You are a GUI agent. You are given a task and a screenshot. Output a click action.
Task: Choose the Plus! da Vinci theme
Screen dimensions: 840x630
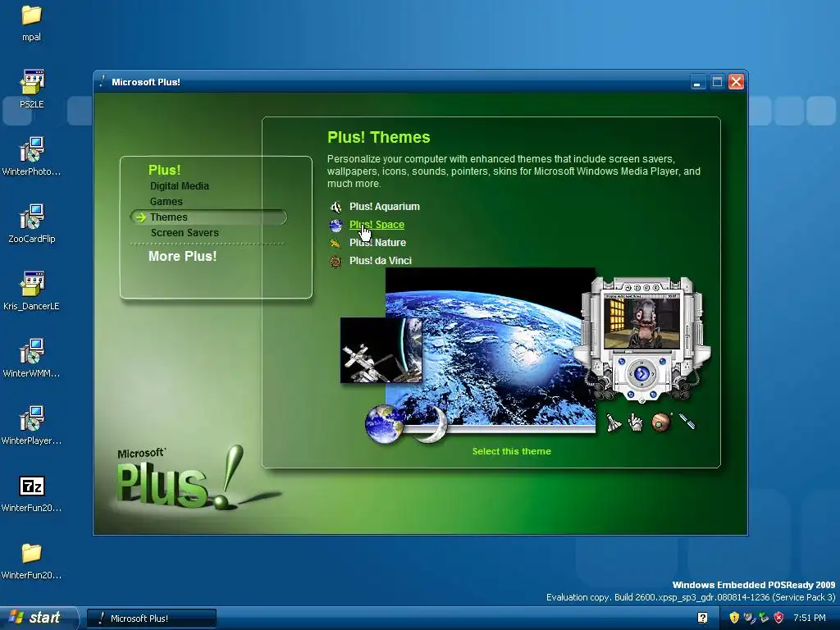click(381, 261)
